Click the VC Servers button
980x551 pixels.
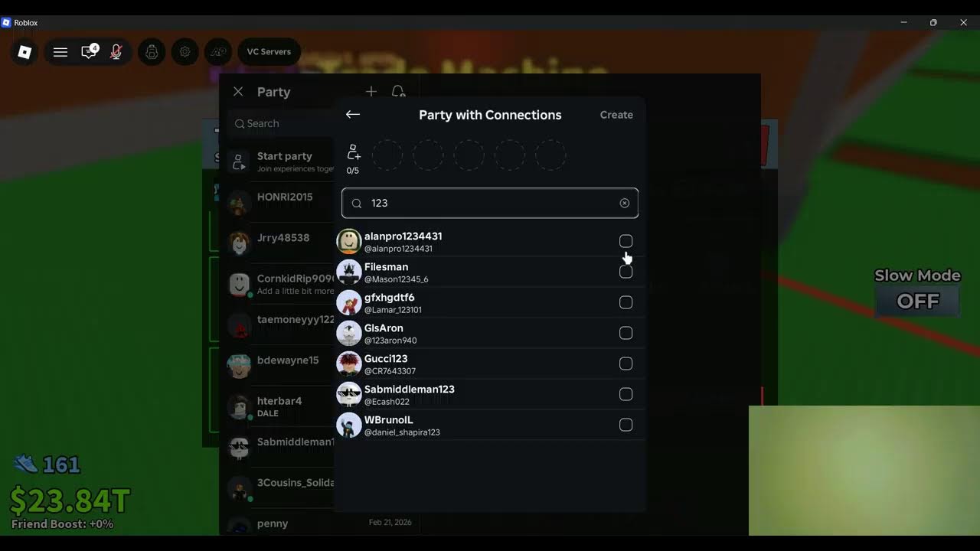(x=269, y=52)
